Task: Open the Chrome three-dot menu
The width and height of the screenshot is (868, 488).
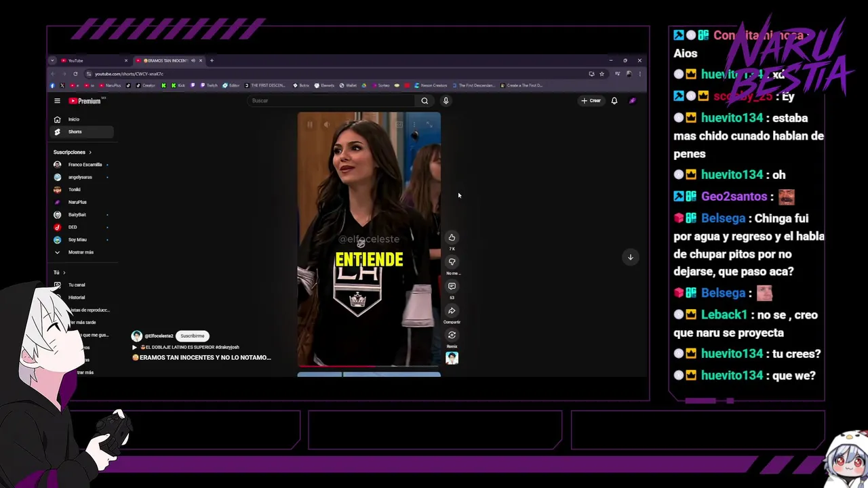Action: point(639,73)
